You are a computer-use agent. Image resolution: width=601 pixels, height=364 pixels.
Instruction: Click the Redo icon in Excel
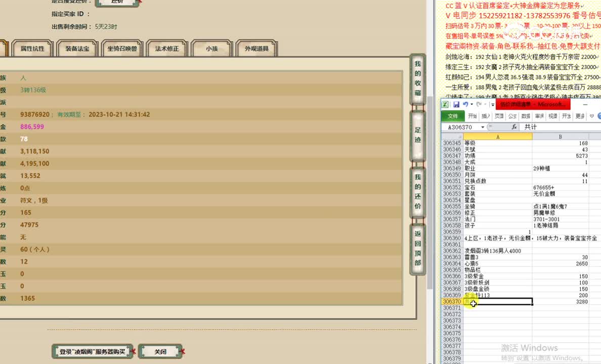[x=479, y=104]
